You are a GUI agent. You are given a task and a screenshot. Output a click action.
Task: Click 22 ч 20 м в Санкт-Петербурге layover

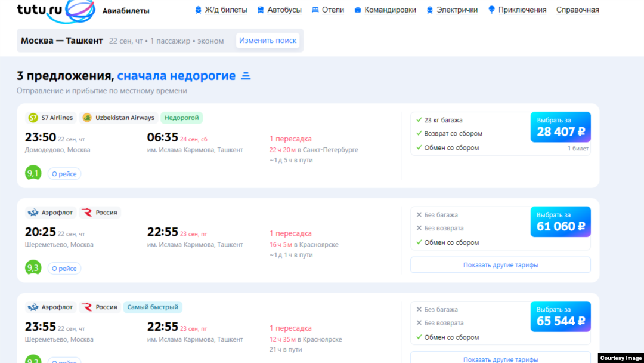tap(314, 150)
